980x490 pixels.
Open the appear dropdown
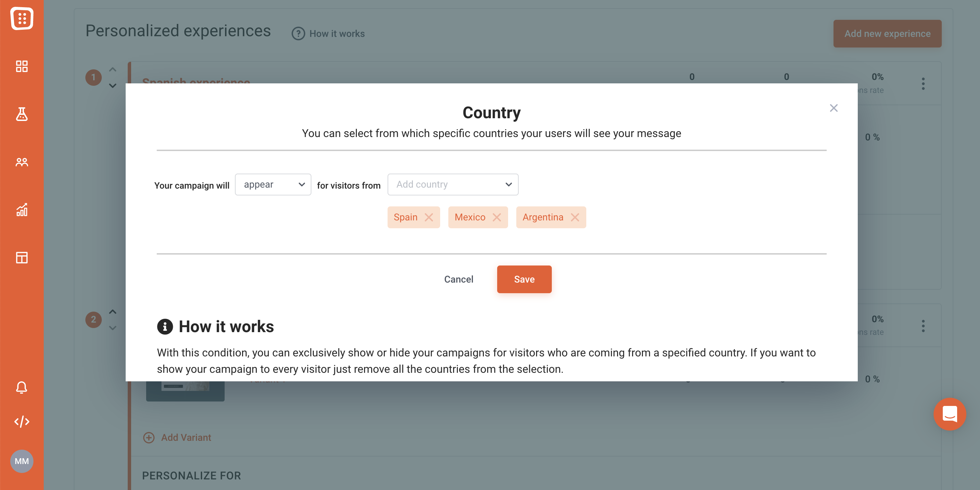pyautogui.click(x=273, y=185)
